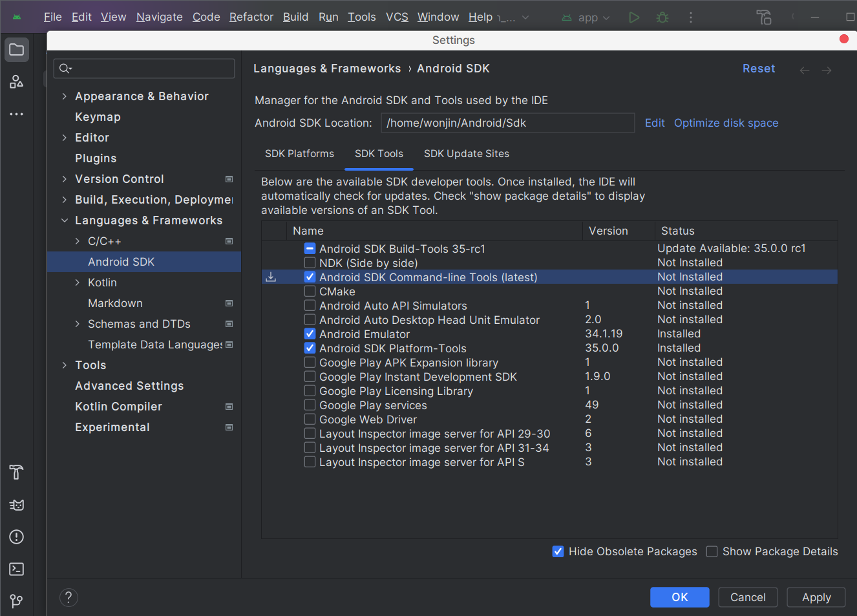The width and height of the screenshot is (857, 616).
Task: Open the Navigate menu
Action: (x=159, y=17)
